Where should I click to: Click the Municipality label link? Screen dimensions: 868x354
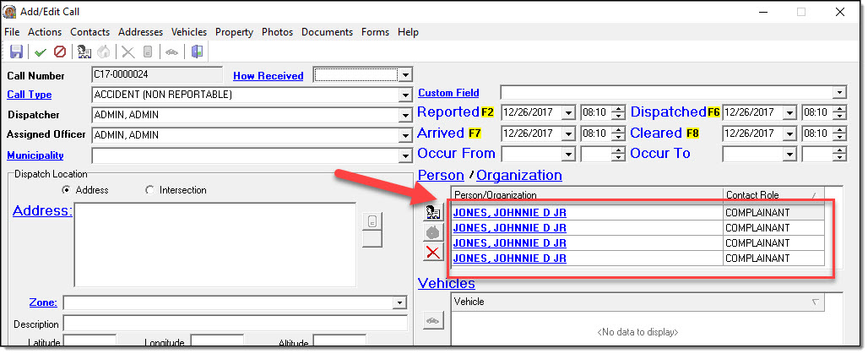click(35, 155)
